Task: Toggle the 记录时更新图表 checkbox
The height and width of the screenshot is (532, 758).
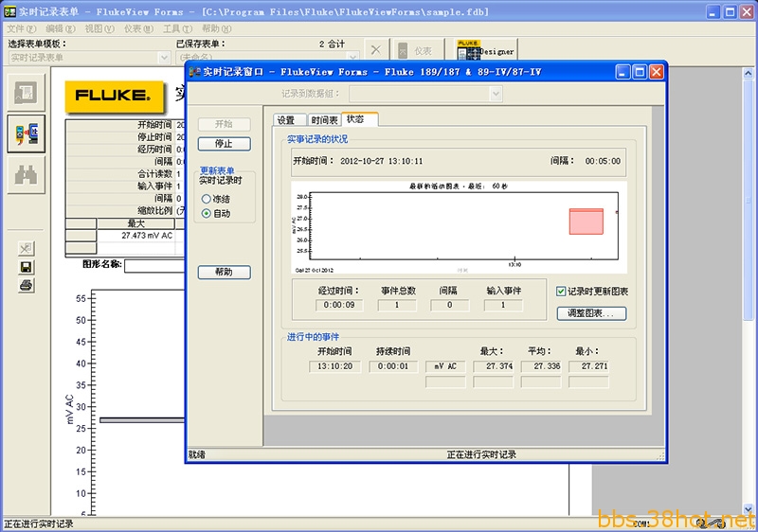Action: pos(561,292)
